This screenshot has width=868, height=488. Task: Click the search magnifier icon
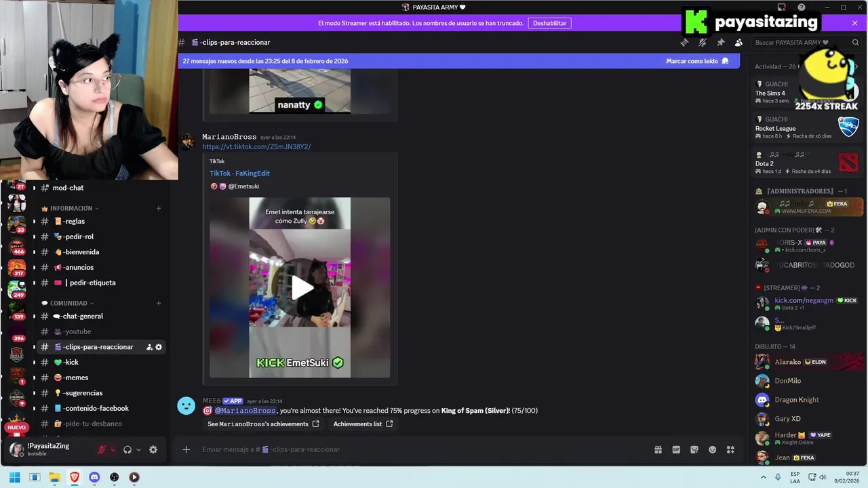[856, 42]
